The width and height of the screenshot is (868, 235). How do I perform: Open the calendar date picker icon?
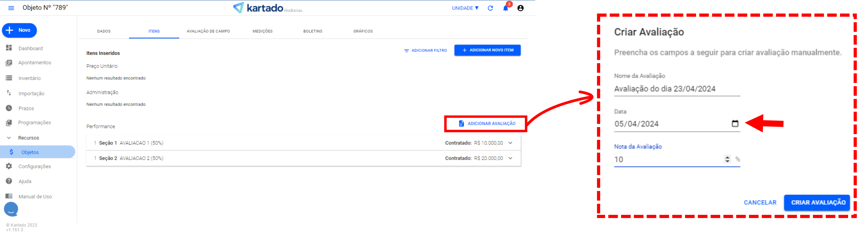point(735,124)
